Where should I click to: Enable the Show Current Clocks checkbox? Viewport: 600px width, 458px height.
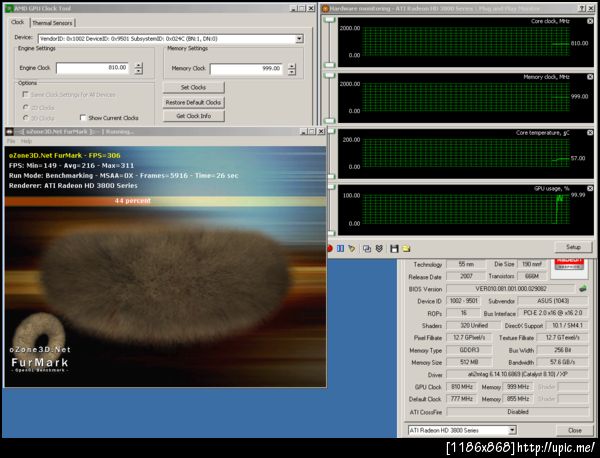[x=83, y=117]
